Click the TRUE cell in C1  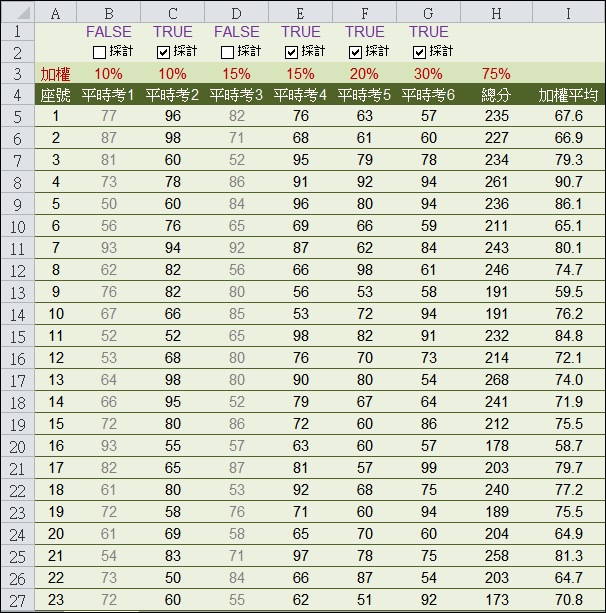tap(172, 32)
